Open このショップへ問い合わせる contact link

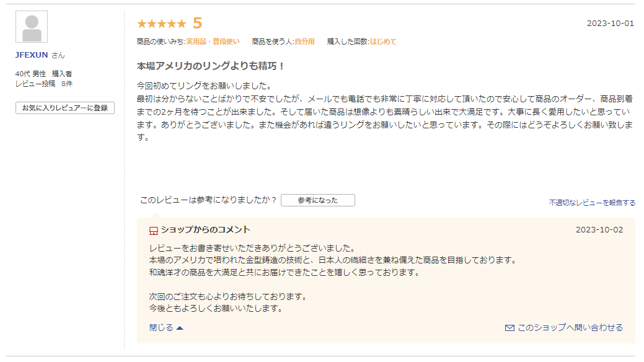(x=570, y=328)
